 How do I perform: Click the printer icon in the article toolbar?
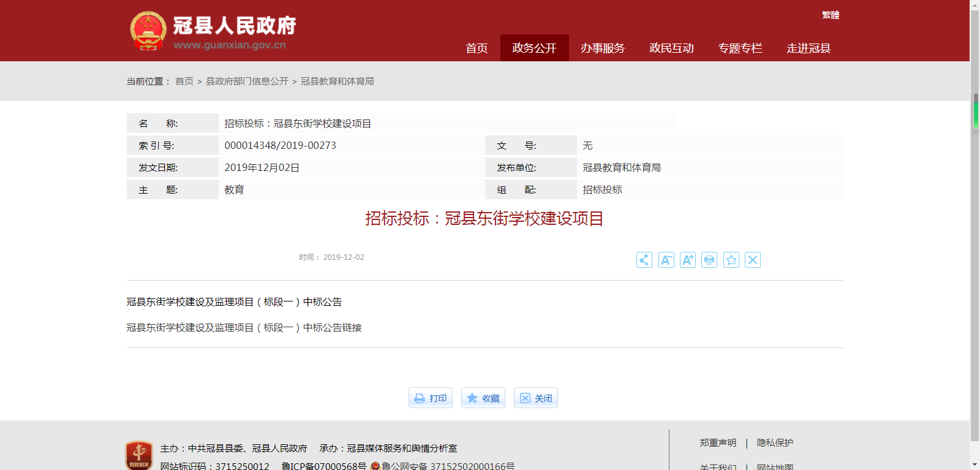click(709, 260)
